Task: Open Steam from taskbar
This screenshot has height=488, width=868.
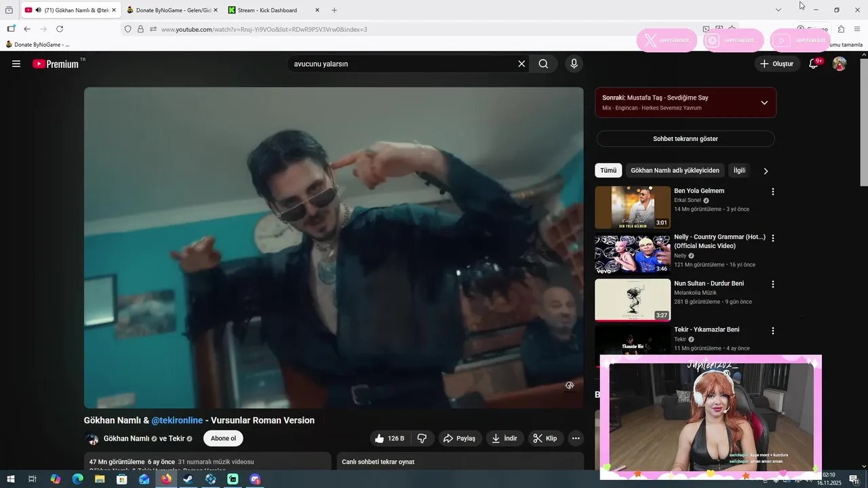Action: pyautogui.click(x=189, y=479)
